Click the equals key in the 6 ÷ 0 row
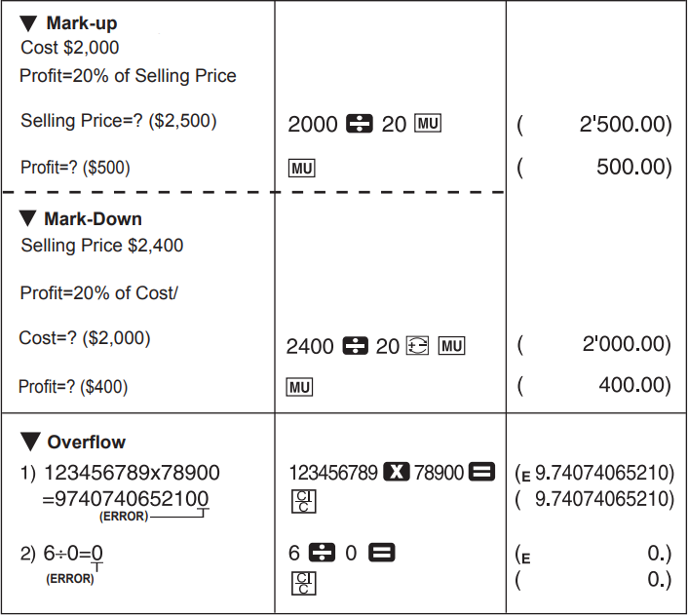This screenshot has height=616, width=688. 382,554
